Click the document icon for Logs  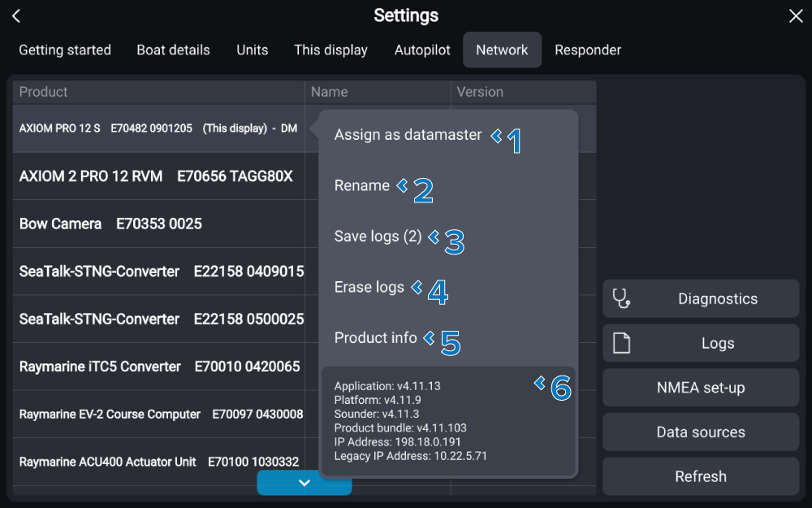(x=621, y=344)
